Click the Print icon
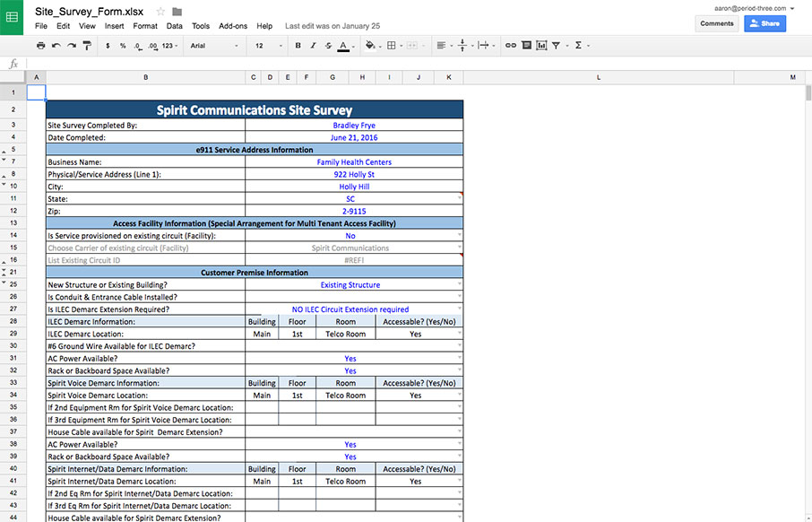The image size is (812, 522). click(41, 46)
